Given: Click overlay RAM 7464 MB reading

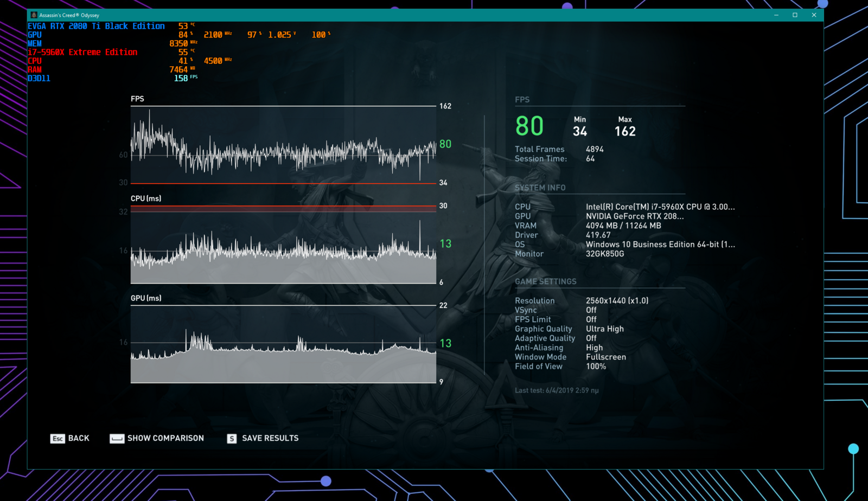Looking at the screenshot, I should coord(182,69).
